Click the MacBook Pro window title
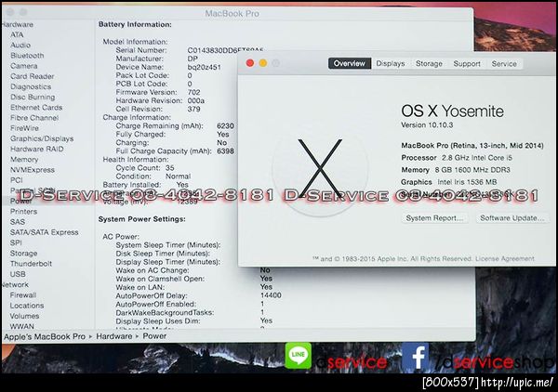Image resolution: width=558 pixels, height=392 pixels. [232, 14]
